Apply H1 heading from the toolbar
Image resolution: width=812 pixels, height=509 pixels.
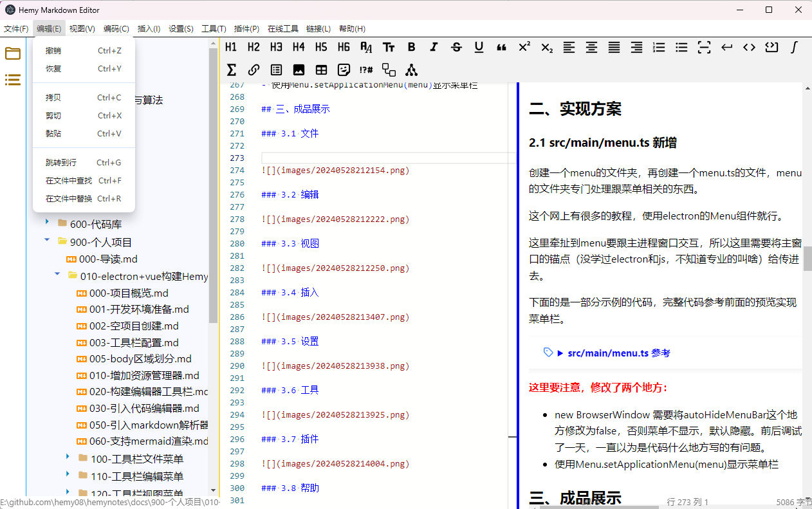[231, 47]
